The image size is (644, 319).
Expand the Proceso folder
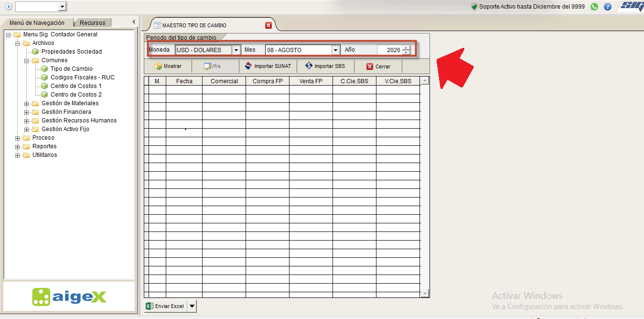point(18,138)
